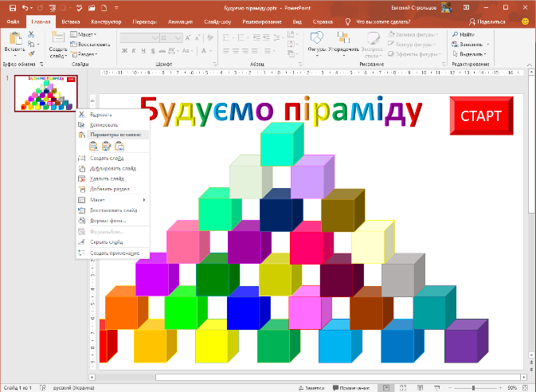Select 'Дублировать слайд' in the context menu
This screenshot has height=392, width=536.
112,168
